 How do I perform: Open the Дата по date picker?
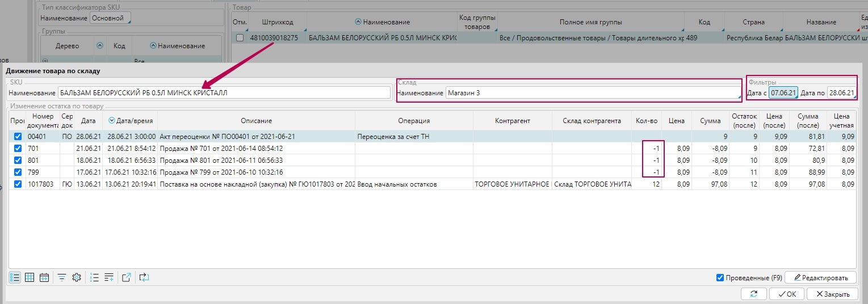point(841,92)
